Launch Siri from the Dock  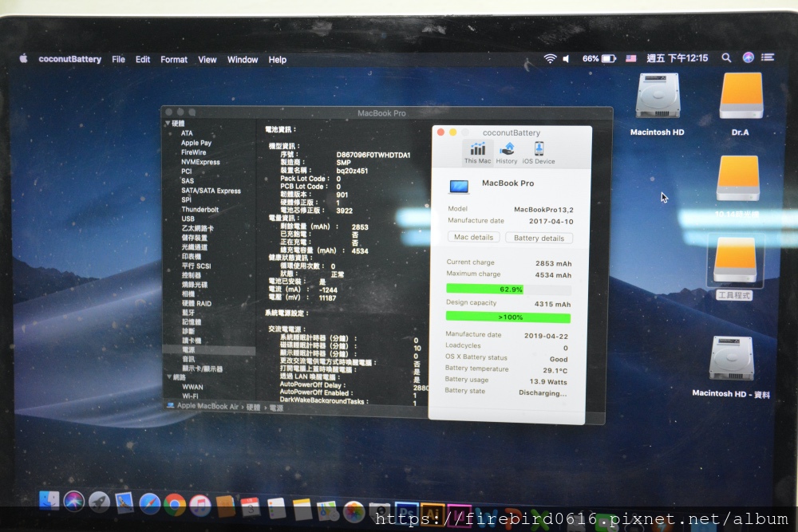point(73,502)
